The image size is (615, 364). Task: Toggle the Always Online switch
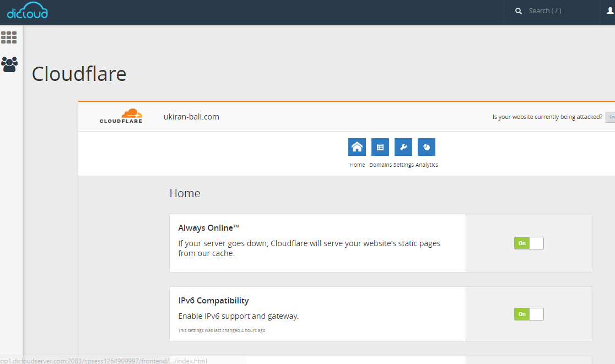coord(528,243)
